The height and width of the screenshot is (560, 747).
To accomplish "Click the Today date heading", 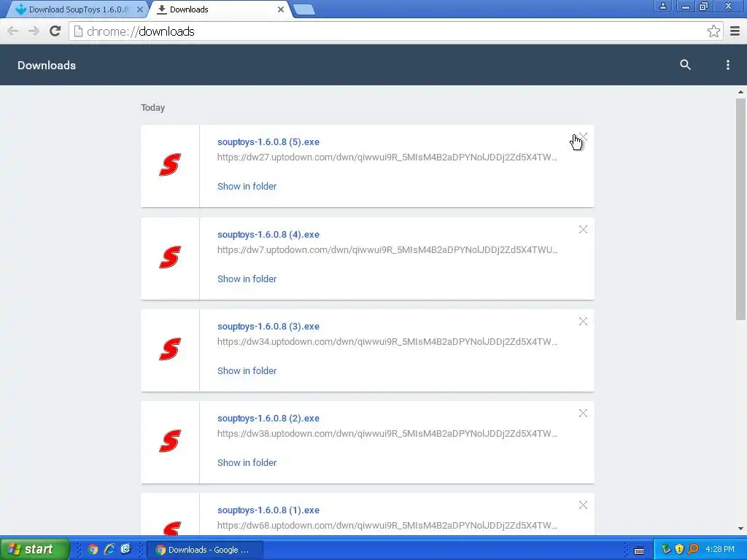I will pos(153,108).
